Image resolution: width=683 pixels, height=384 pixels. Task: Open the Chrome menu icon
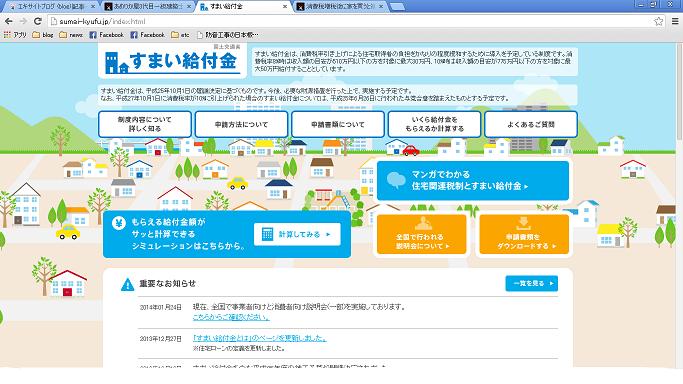tap(675, 21)
